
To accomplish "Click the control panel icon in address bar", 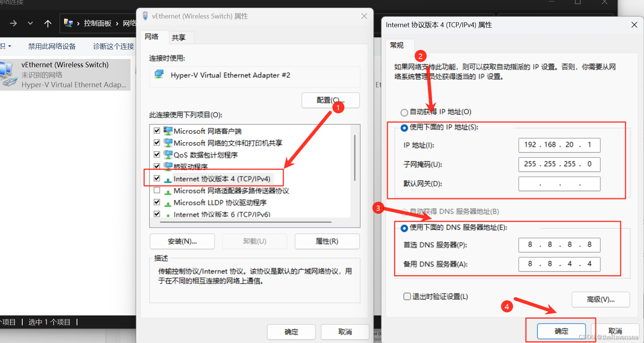I will [68, 23].
